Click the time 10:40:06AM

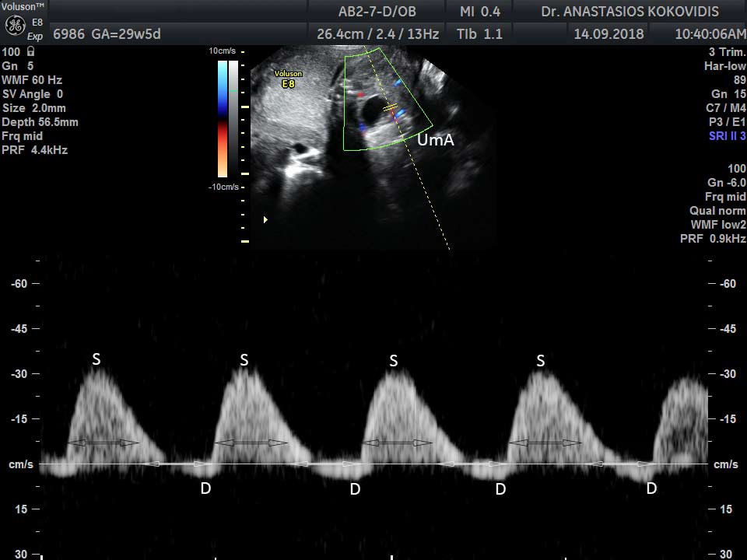(x=710, y=34)
